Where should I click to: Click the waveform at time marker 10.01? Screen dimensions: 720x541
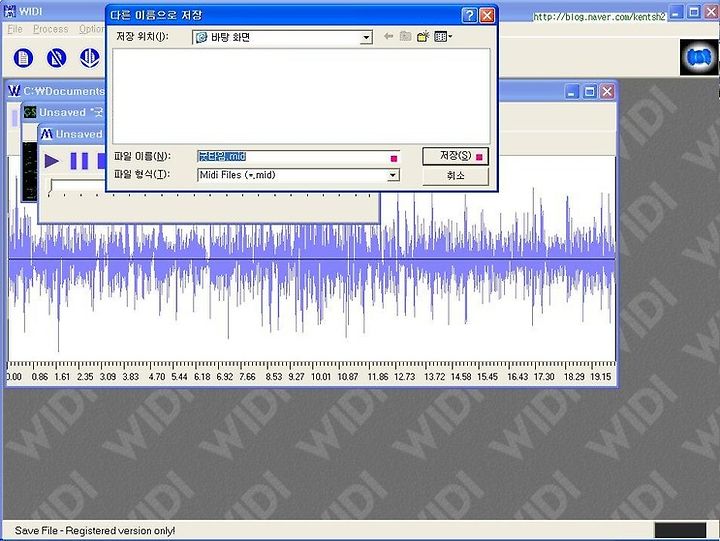pyautogui.click(x=321, y=259)
